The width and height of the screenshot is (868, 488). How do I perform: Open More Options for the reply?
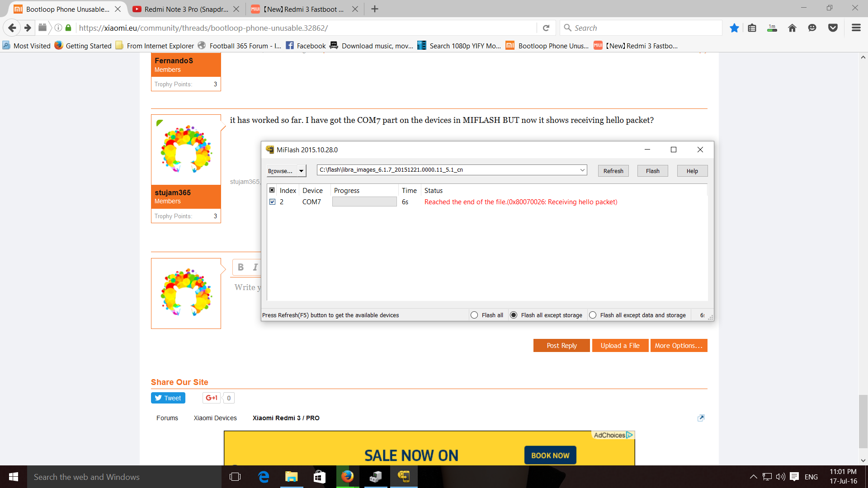679,345
